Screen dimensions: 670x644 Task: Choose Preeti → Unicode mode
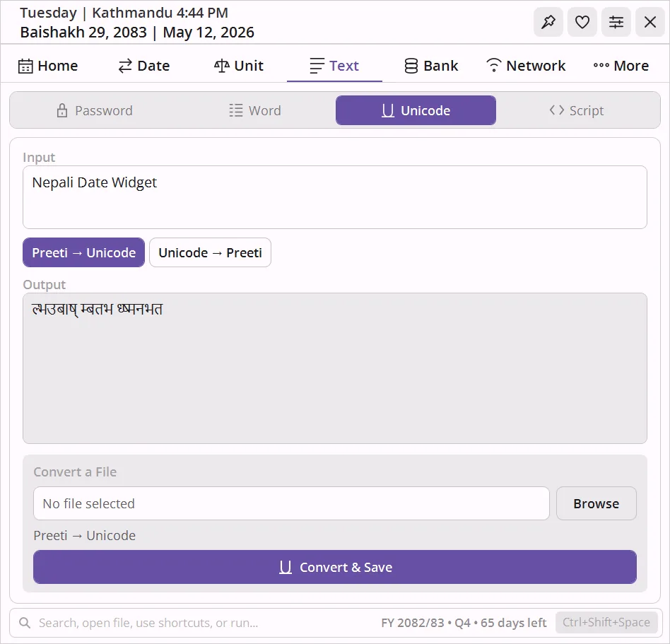[83, 252]
